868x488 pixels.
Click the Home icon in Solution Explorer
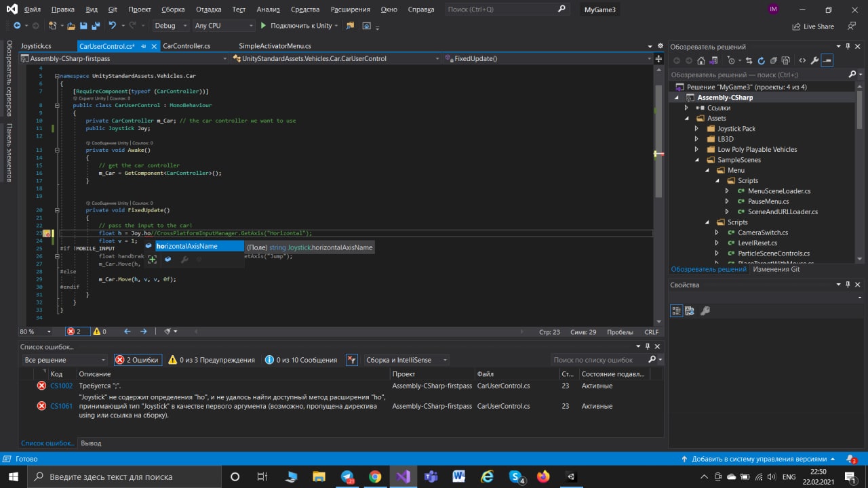coord(703,60)
